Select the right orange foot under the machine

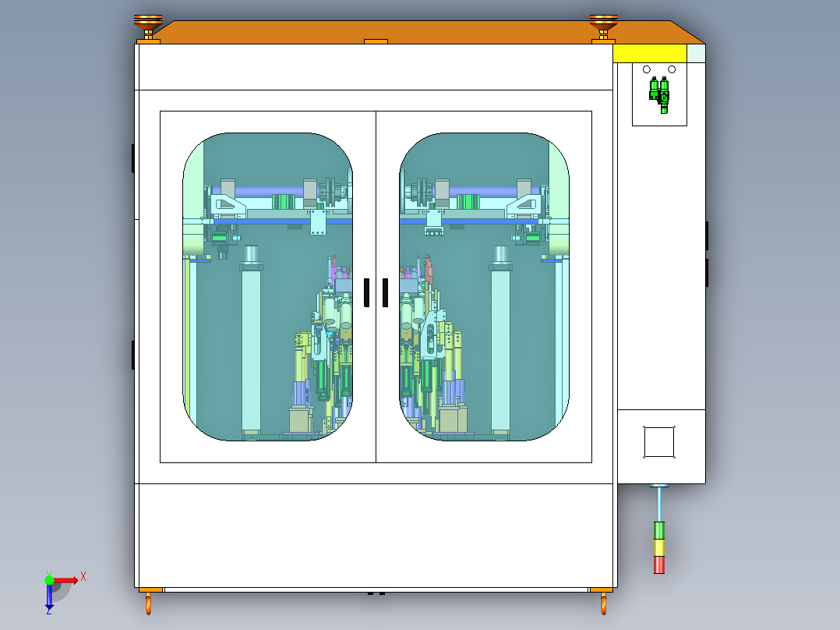(603, 602)
